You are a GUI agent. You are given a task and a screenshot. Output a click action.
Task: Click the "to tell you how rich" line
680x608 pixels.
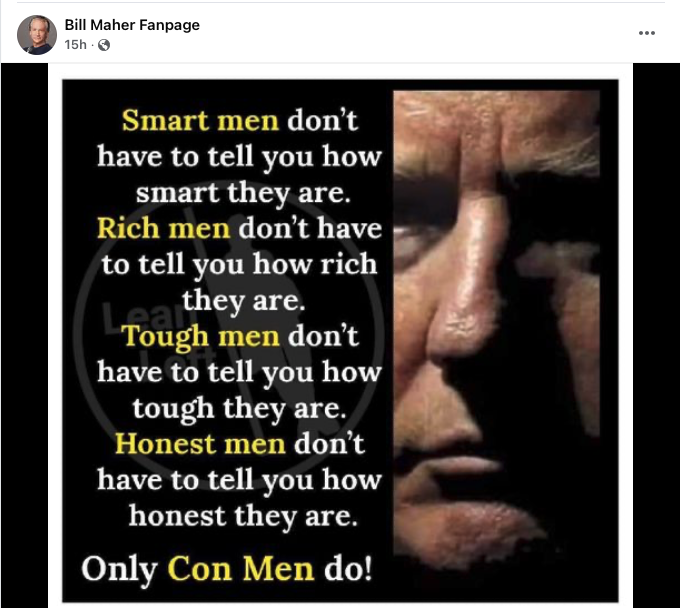point(239,265)
